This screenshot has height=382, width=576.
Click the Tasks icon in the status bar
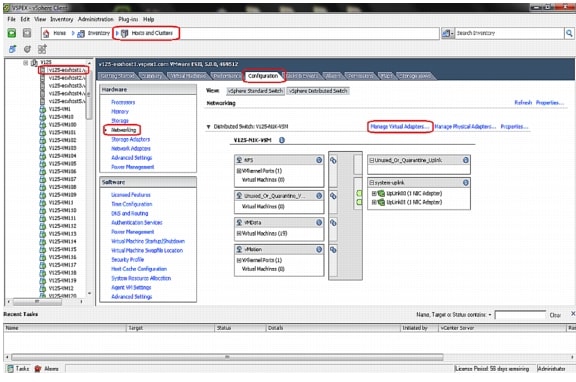[x=11, y=368]
